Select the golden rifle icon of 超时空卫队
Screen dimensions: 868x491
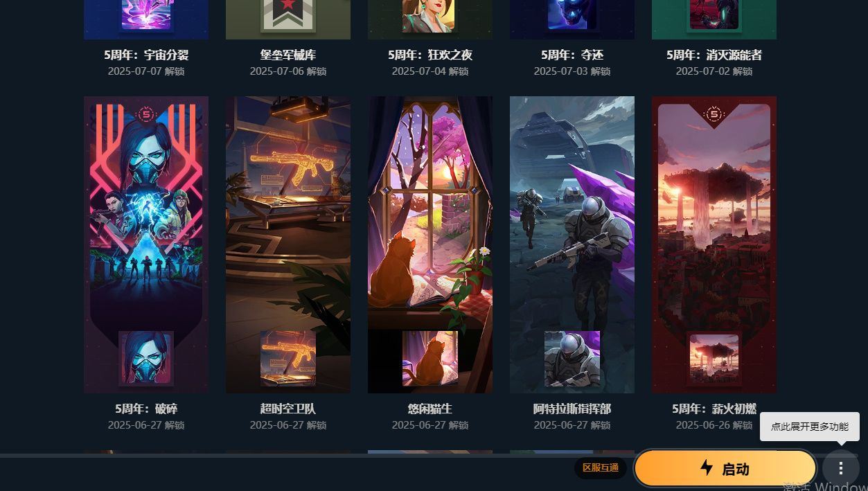tap(288, 358)
